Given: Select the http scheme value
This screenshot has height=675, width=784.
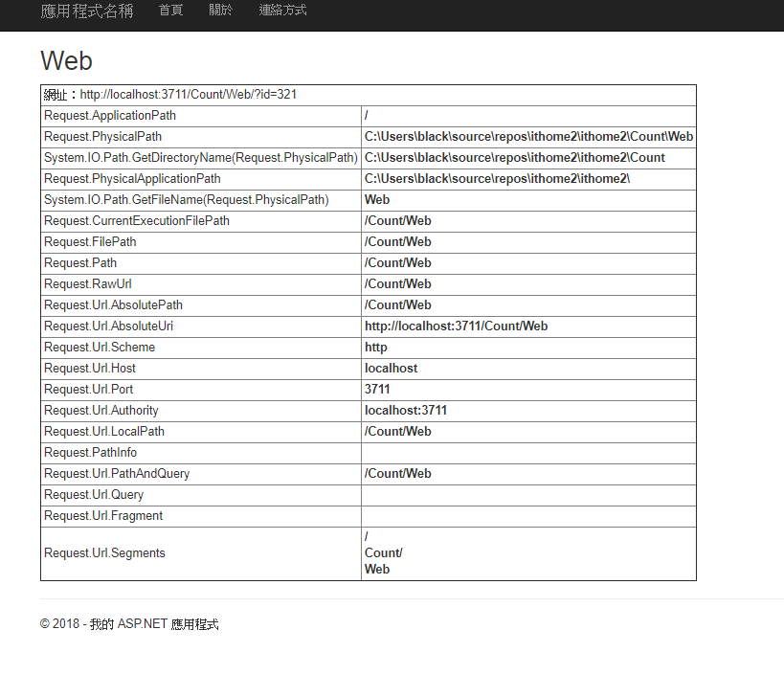Looking at the screenshot, I should [375, 347].
